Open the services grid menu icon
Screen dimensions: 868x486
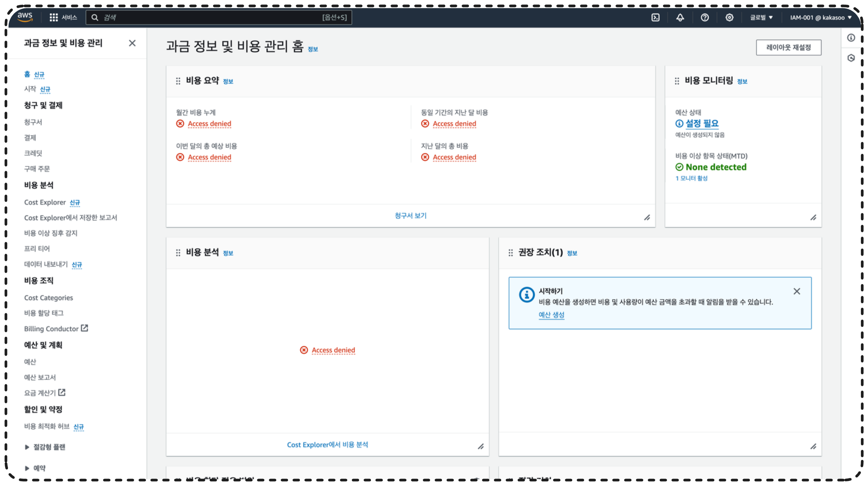[x=54, y=17]
